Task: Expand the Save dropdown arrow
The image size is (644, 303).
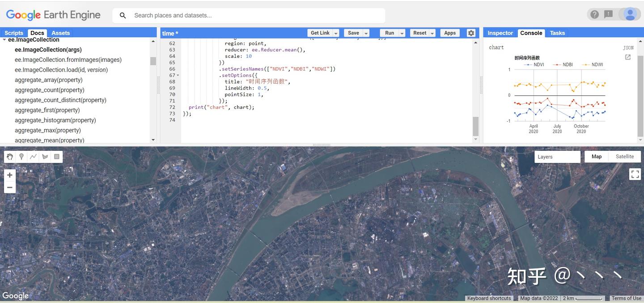Action: tap(366, 33)
